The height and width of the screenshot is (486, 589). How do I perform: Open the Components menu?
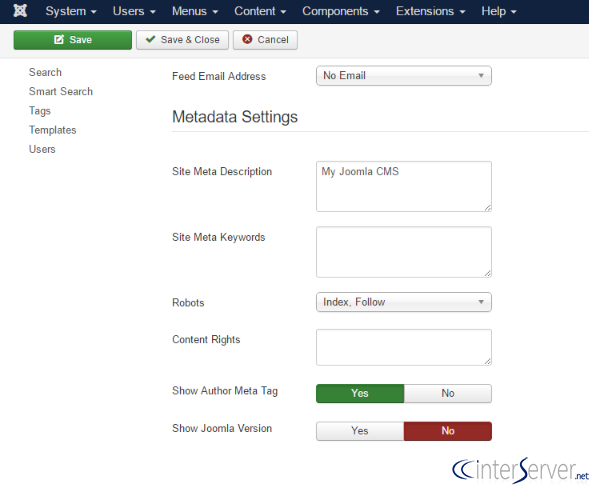point(341,11)
